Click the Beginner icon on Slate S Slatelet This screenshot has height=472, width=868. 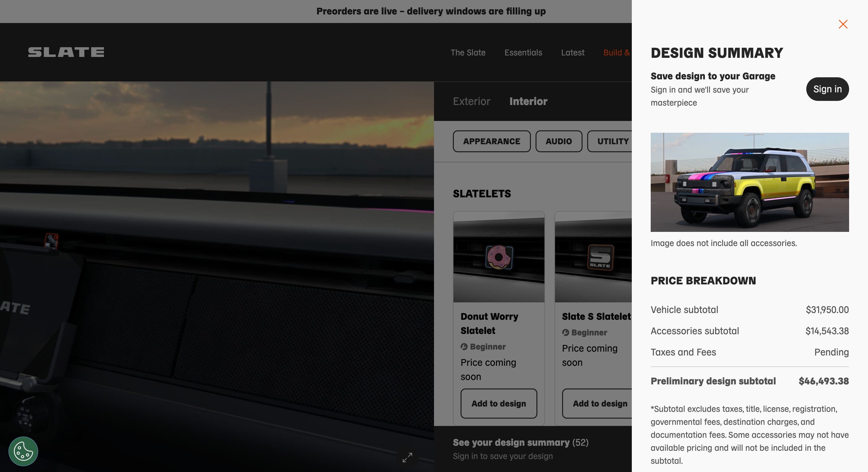[565, 332]
